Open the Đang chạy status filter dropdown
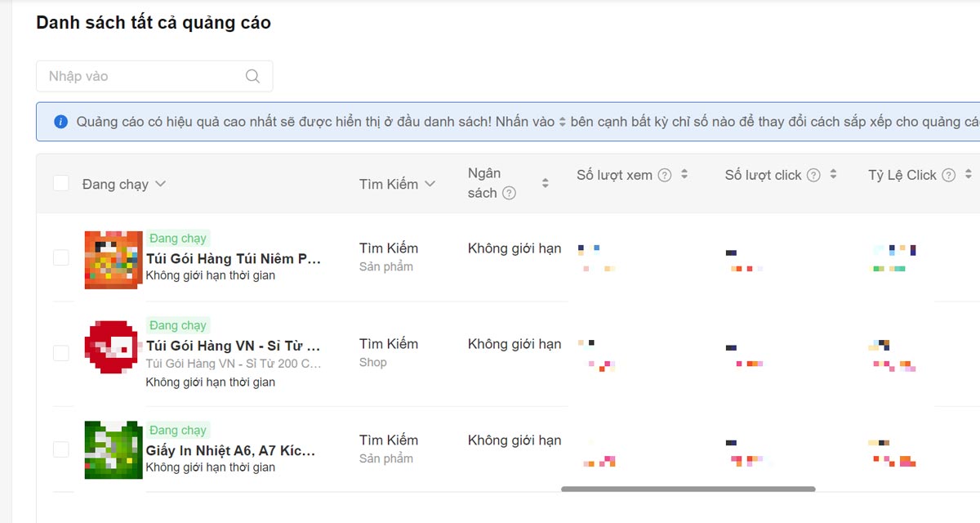 click(124, 184)
